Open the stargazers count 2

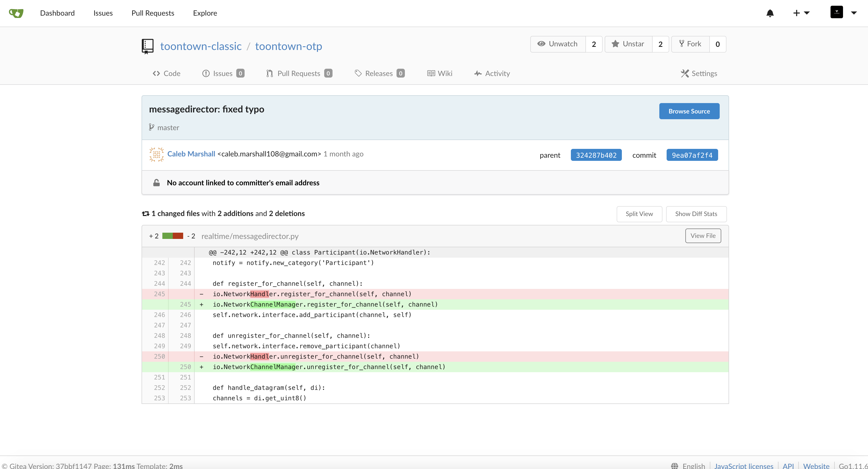click(660, 44)
